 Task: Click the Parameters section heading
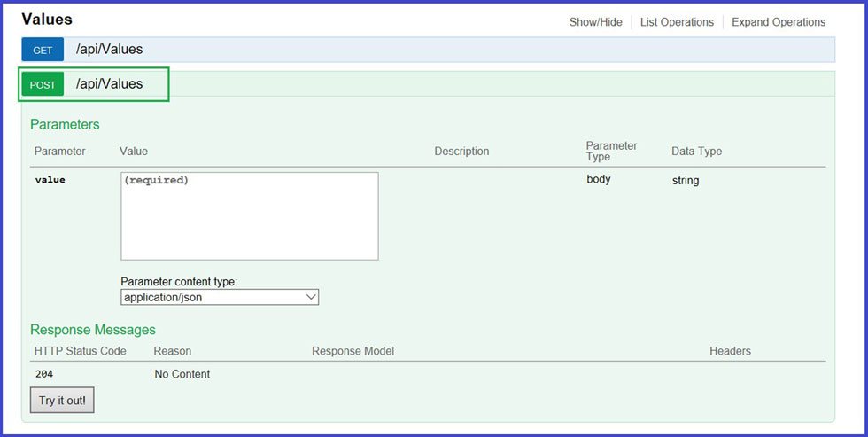click(x=65, y=125)
